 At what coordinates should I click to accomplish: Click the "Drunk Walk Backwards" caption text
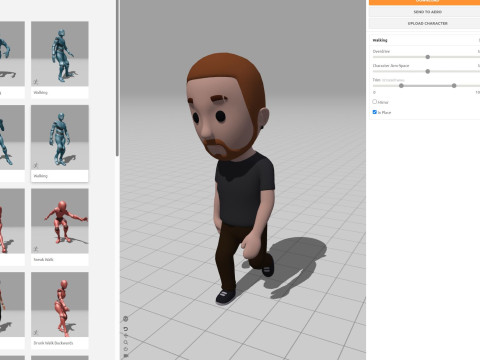(53, 343)
